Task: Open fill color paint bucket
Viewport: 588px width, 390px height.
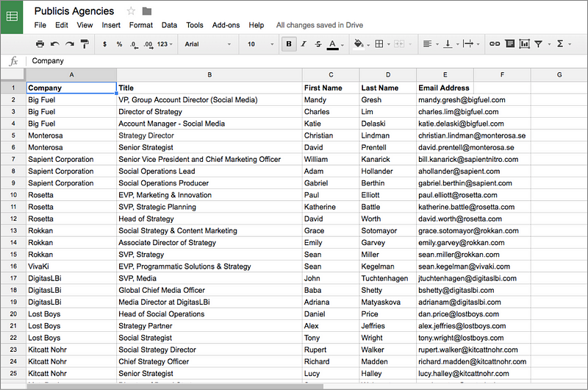Action: coord(359,44)
